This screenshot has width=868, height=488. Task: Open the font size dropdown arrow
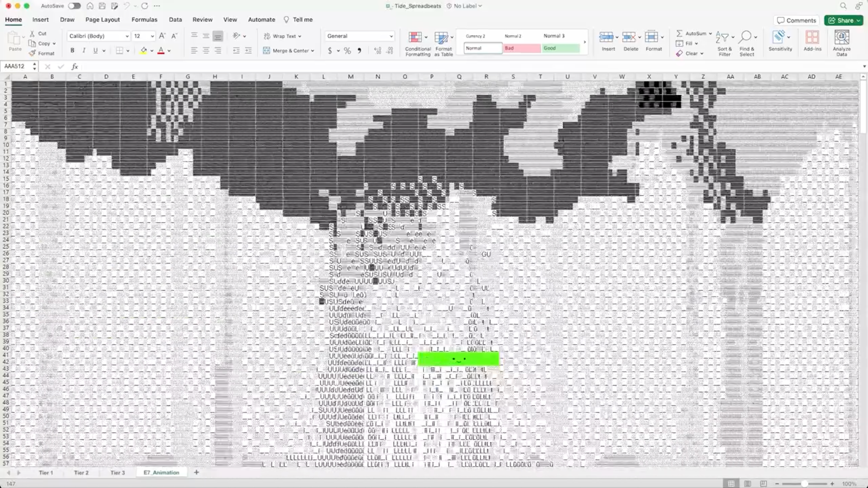pos(152,36)
